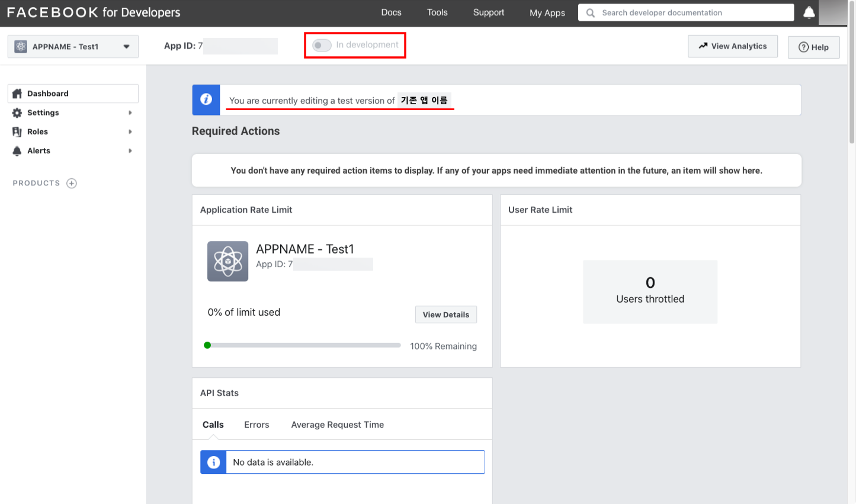Click the search magnifier icon

(591, 12)
